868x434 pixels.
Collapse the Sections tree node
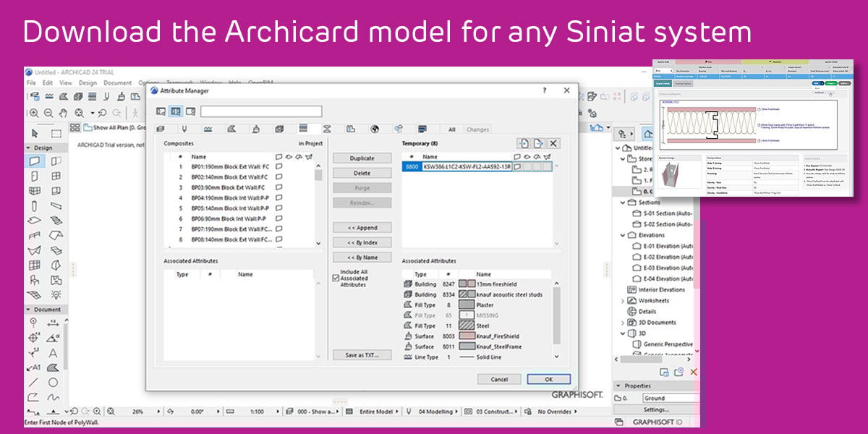tap(623, 203)
